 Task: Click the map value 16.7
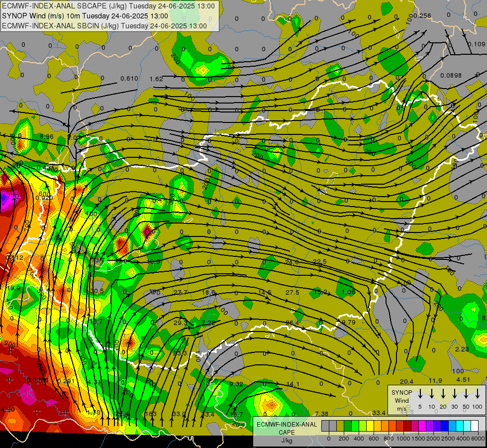[x=236, y=414]
